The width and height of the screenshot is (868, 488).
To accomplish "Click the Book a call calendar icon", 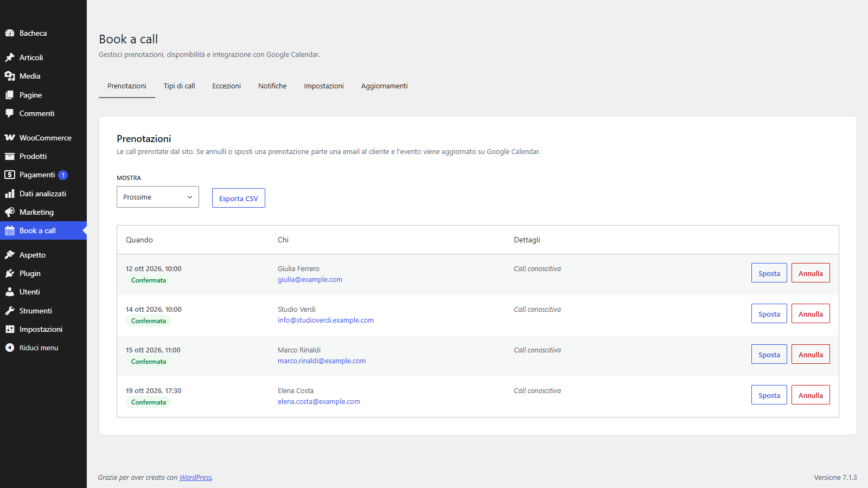I will [10, 230].
